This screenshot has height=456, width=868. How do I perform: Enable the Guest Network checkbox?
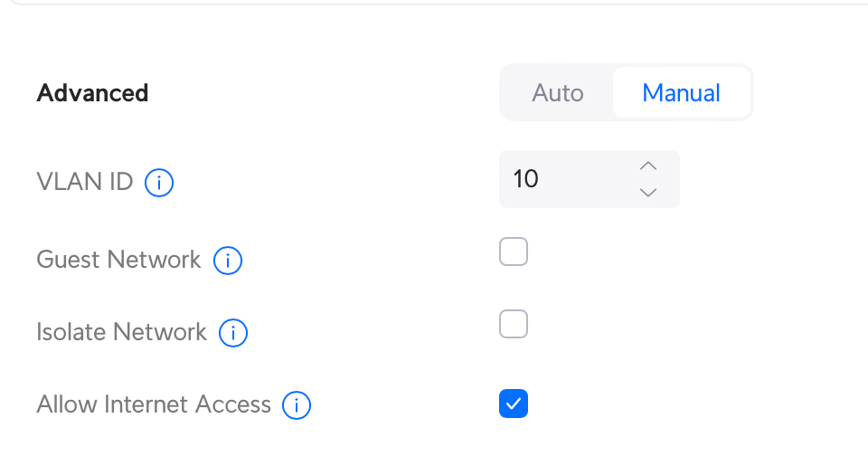(514, 252)
